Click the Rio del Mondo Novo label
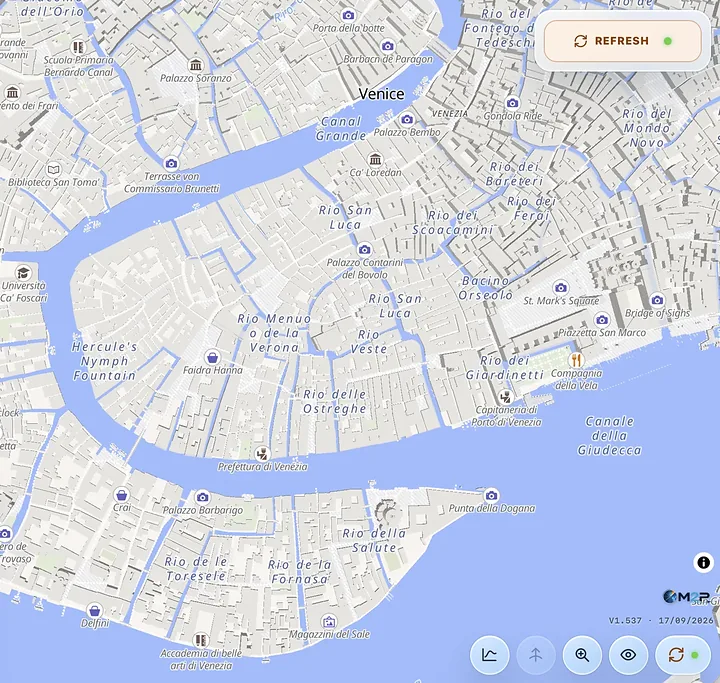This screenshot has width=720, height=683. [x=647, y=128]
